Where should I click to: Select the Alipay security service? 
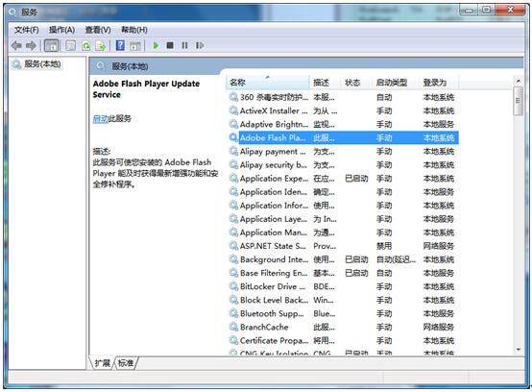(x=343, y=165)
